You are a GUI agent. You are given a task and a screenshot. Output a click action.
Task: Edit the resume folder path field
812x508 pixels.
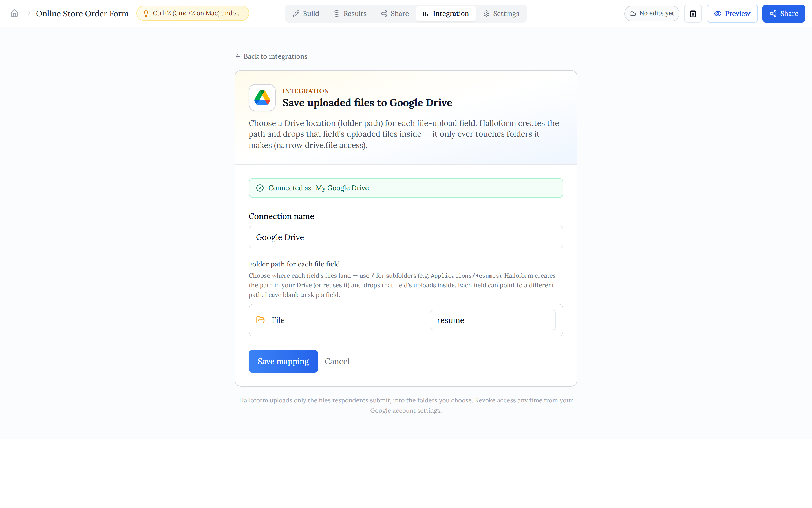pos(493,320)
